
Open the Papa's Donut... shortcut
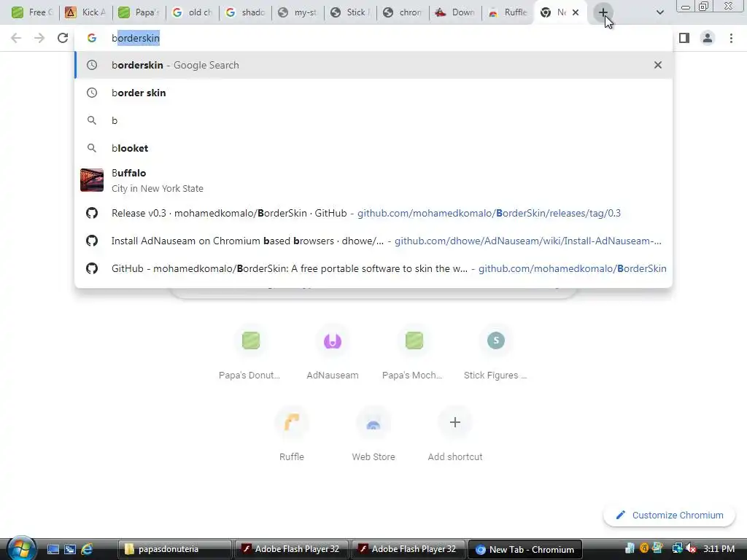251,354
